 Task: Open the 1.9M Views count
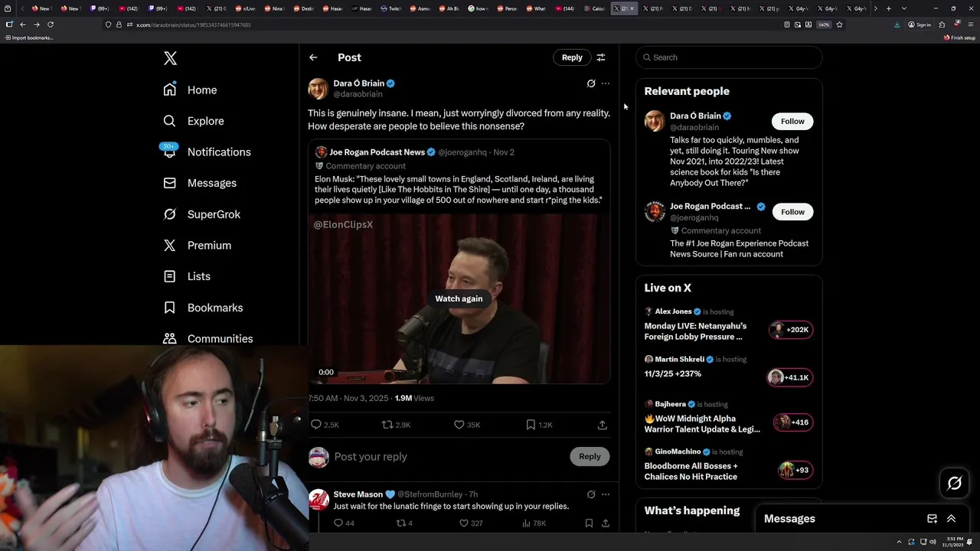tap(414, 398)
